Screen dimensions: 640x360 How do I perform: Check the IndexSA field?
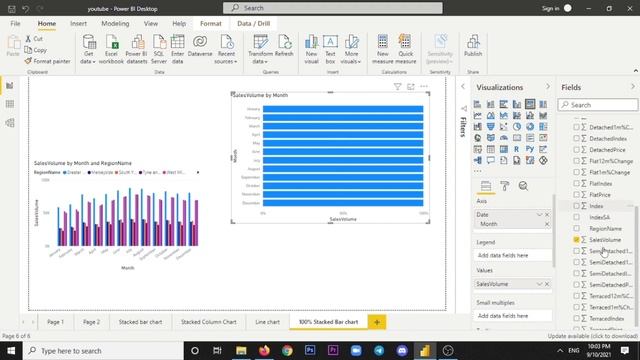pyautogui.click(x=576, y=217)
